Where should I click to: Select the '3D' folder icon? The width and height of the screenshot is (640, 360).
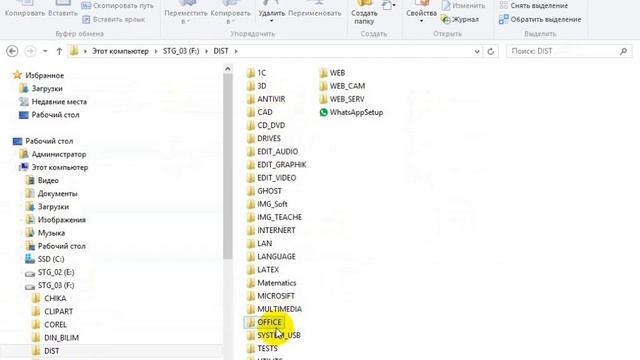pyautogui.click(x=251, y=86)
